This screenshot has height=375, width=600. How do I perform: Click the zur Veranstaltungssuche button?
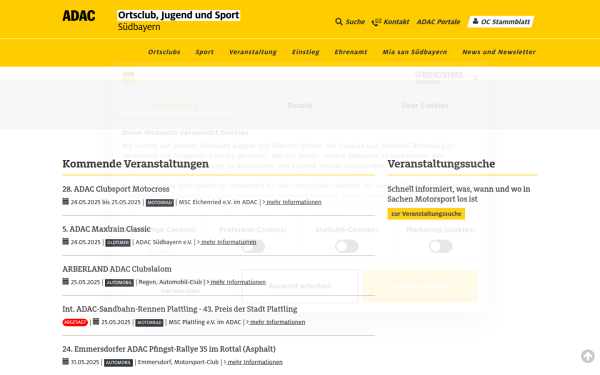(426, 214)
